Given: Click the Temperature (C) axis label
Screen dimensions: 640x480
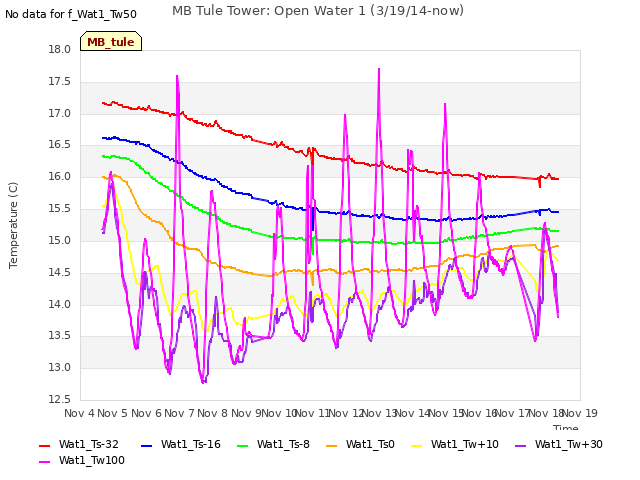Looking at the screenshot, I should [13, 225].
